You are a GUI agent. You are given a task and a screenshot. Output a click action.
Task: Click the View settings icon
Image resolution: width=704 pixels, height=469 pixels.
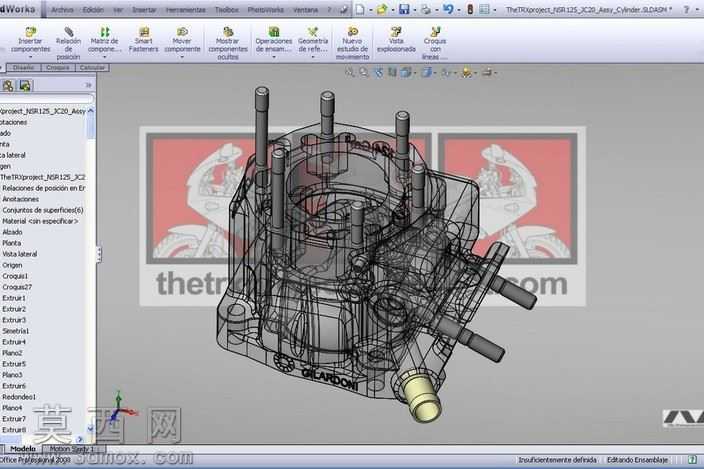pos(487,72)
